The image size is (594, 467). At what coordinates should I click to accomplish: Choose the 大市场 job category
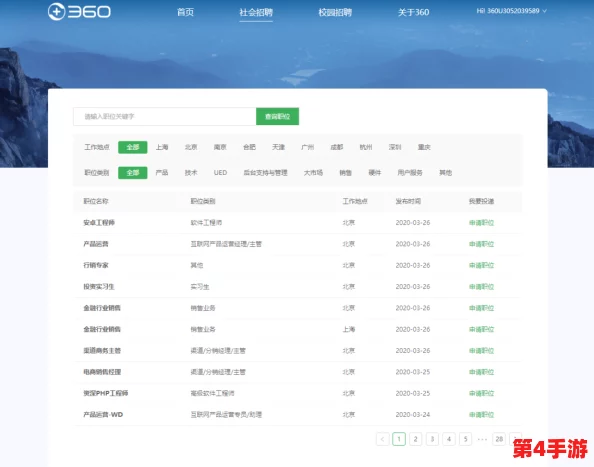point(313,173)
